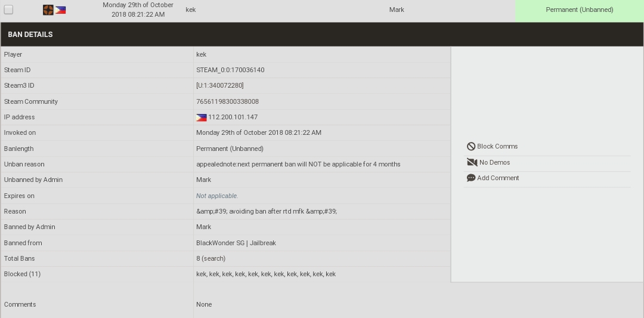This screenshot has height=318, width=644.
Task: Click the Steam Community ID 76561198300338008
Action: pos(228,101)
